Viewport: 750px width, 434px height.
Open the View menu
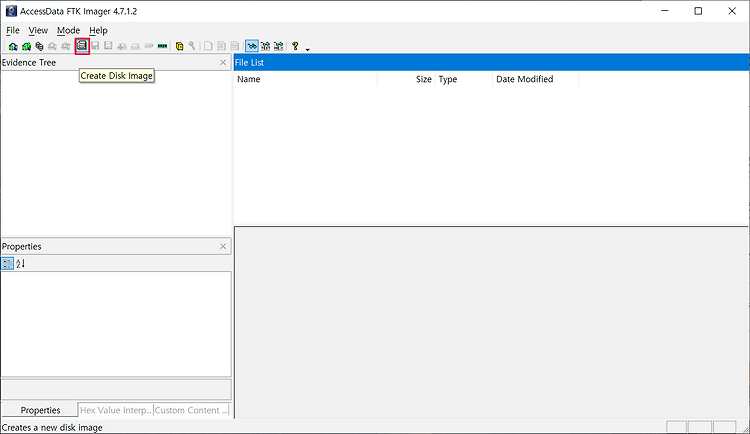click(38, 30)
